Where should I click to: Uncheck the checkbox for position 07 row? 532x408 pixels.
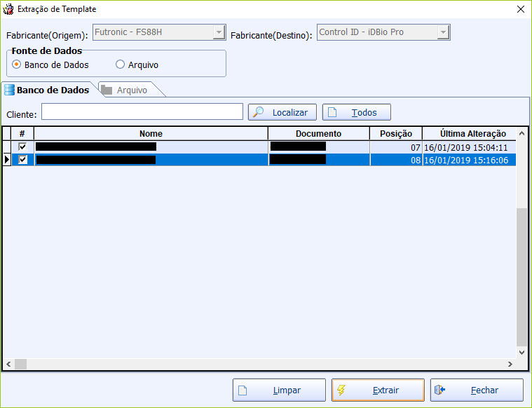pyautogui.click(x=22, y=147)
